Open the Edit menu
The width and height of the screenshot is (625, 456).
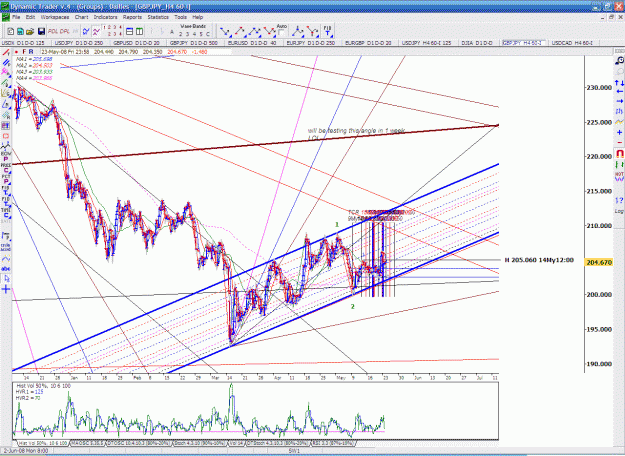tap(30, 17)
